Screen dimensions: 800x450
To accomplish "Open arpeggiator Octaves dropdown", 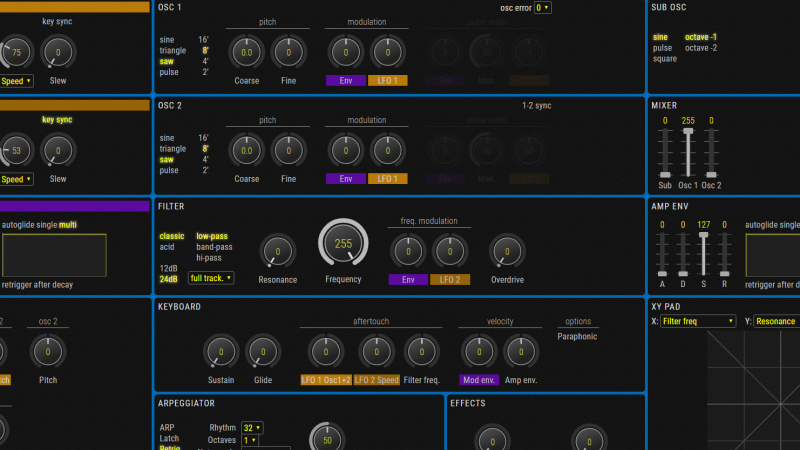I will (x=250, y=440).
